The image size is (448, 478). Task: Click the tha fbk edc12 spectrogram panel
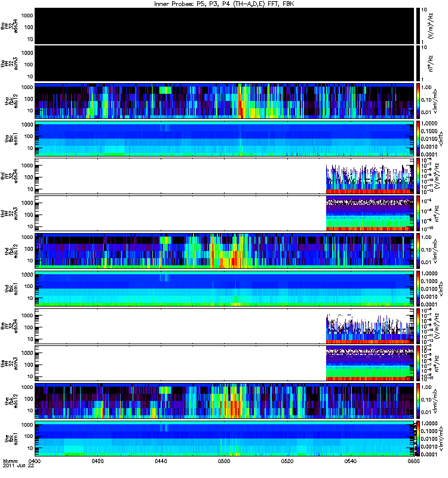pos(225,101)
